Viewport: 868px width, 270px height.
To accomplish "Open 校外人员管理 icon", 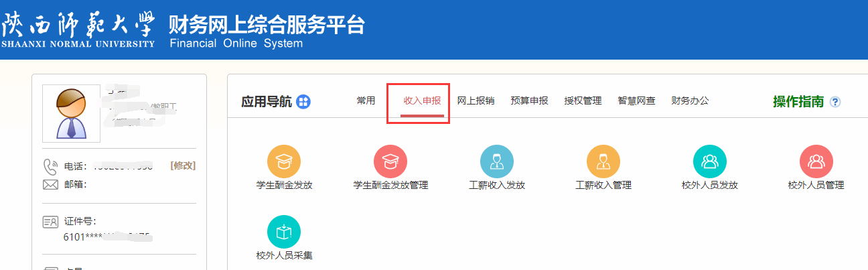I will (816, 161).
